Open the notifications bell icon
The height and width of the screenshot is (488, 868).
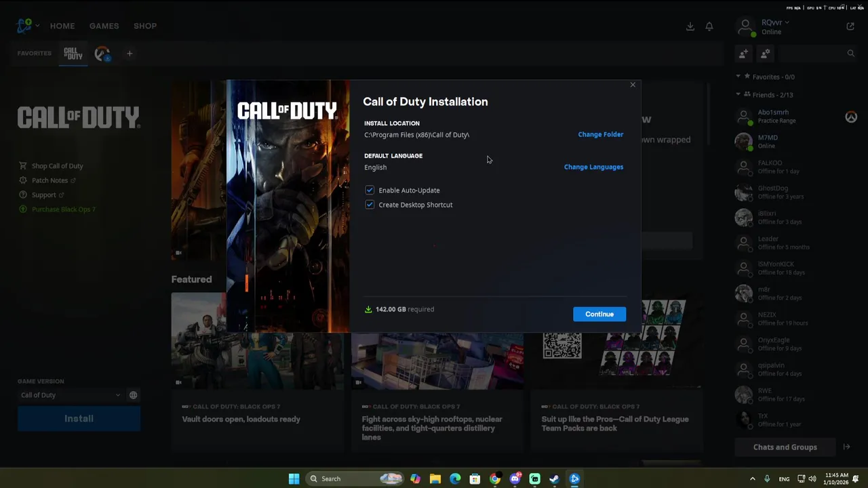709,26
